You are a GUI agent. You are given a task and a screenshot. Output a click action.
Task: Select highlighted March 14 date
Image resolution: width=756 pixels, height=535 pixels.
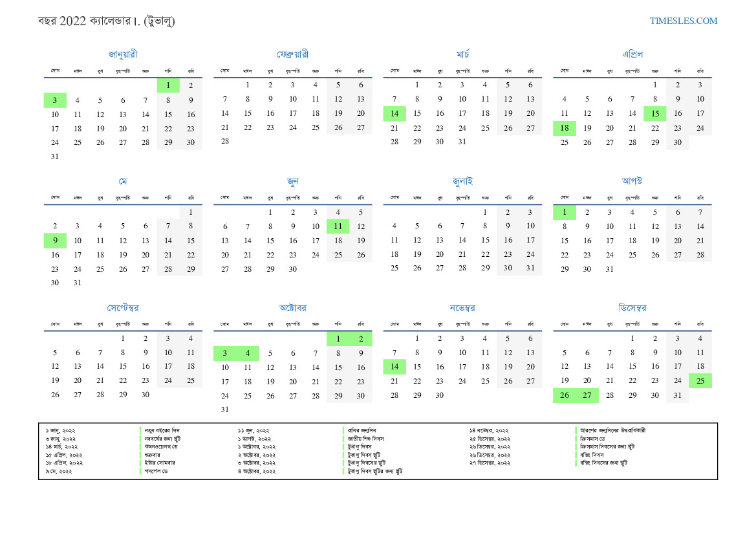(x=394, y=113)
